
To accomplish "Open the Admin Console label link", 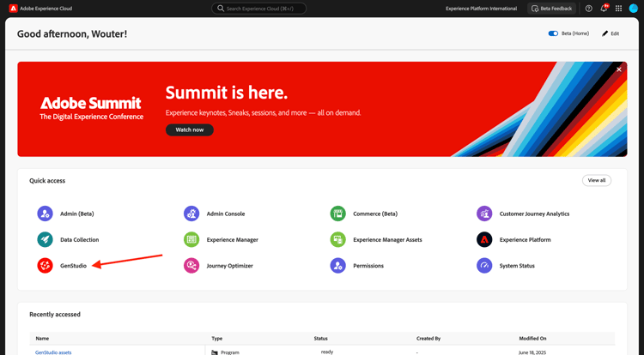I will tap(226, 214).
